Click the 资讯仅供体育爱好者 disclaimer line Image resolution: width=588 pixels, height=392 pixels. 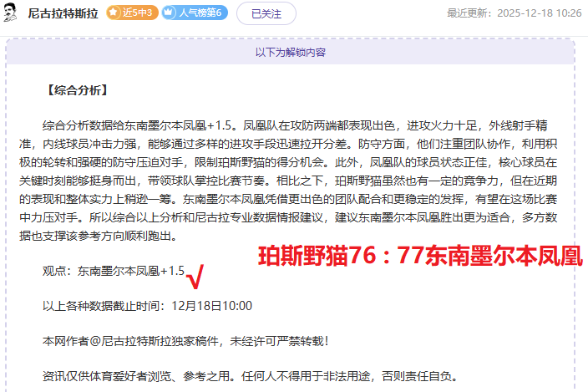251,376
